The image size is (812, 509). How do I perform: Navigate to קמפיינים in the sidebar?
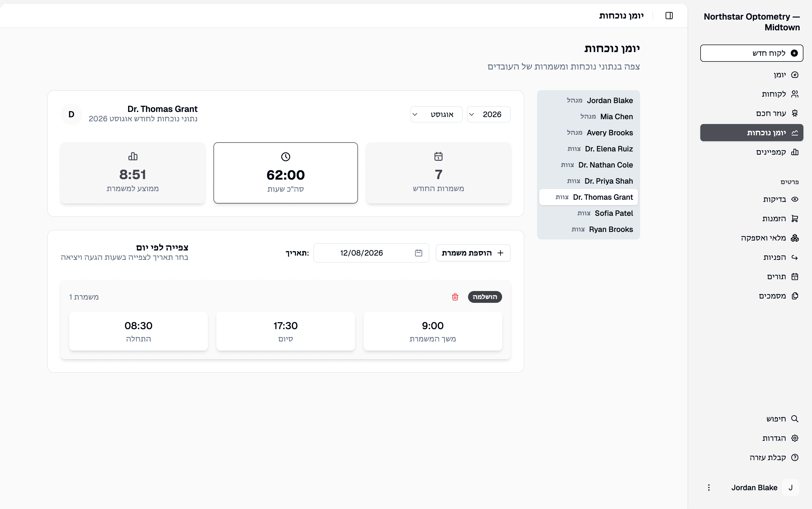pos(752,152)
